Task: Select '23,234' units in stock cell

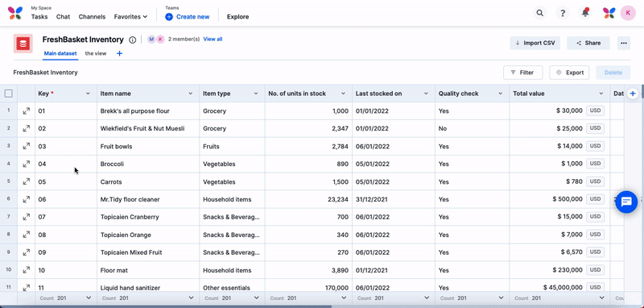Action: (x=308, y=199)
